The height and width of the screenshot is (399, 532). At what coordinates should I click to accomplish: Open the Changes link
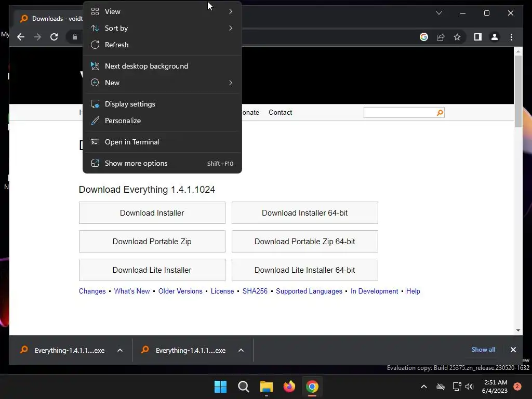click(92, 291)
